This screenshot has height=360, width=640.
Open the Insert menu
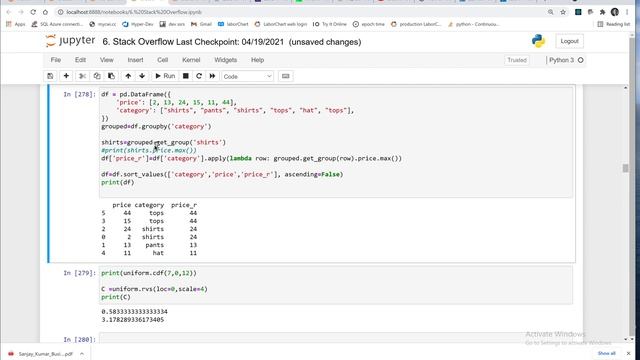point(135,60)
